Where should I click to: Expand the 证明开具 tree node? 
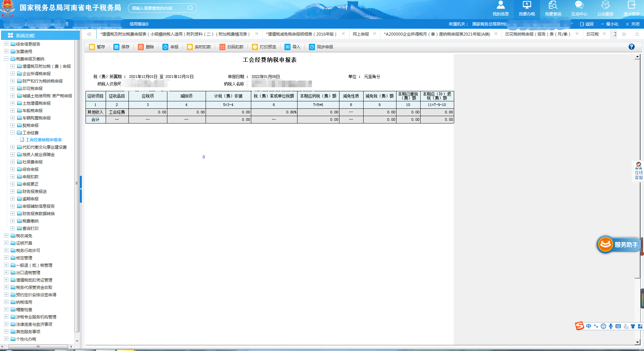6,243
